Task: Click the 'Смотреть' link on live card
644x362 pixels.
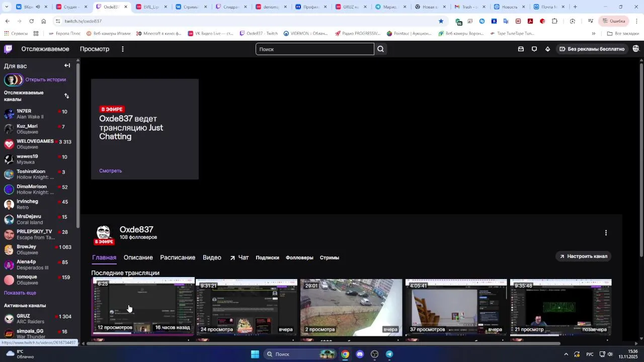Action: pyautogui.click(x=111, y=171)
